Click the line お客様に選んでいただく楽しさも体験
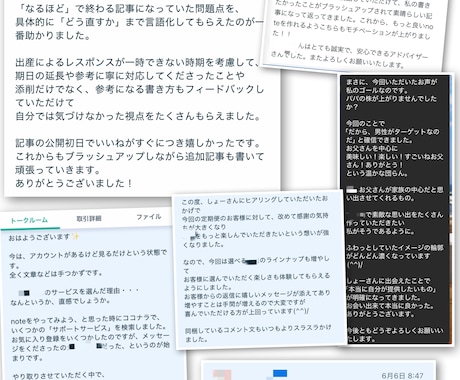Image resolution: width=460 pixels, height=380 pixels. click(x=257, y=277)
